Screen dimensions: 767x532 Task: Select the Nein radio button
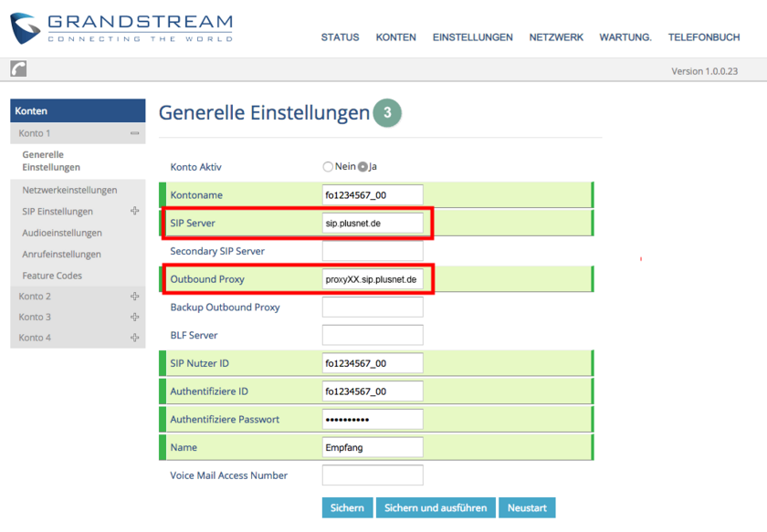coord(328,167)
